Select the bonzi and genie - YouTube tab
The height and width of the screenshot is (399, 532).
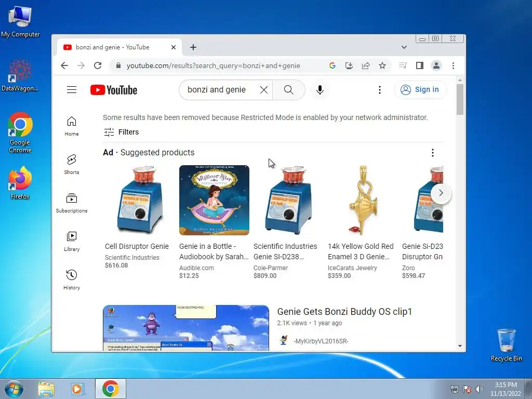119,47
